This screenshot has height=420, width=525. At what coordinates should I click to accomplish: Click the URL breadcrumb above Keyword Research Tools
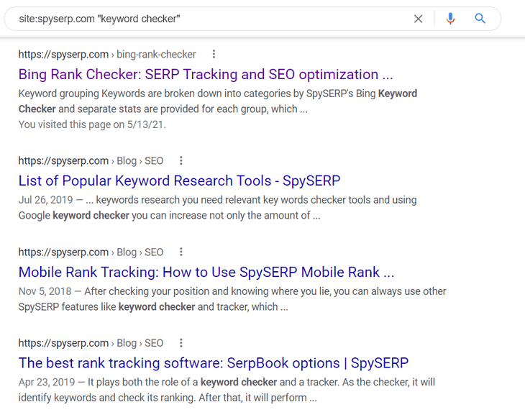tap(91, 160)
